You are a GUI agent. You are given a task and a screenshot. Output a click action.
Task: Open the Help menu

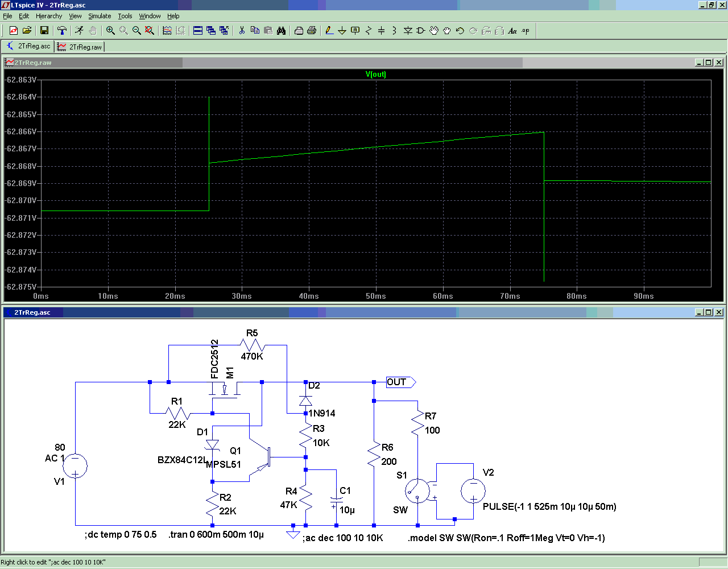click(x=173, y=16)
